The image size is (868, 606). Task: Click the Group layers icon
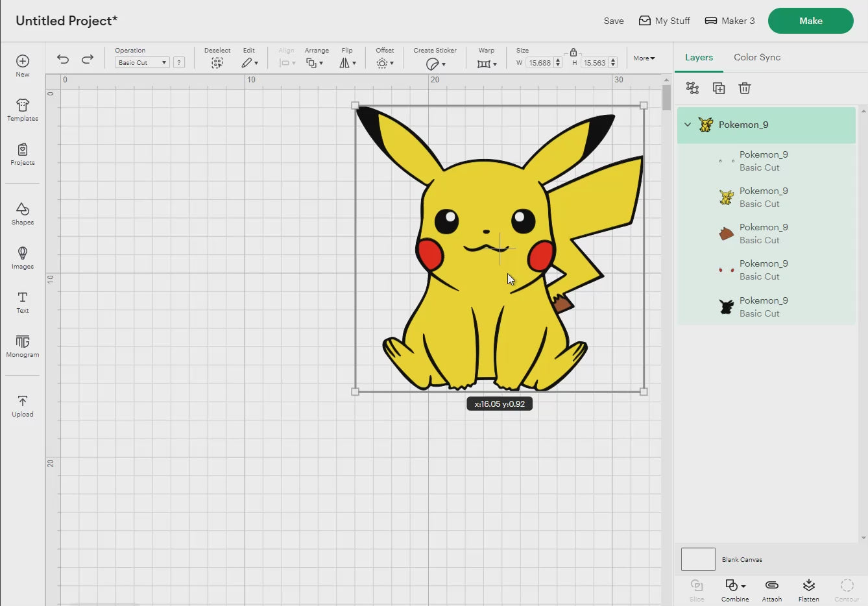click(x=693, y=88)
